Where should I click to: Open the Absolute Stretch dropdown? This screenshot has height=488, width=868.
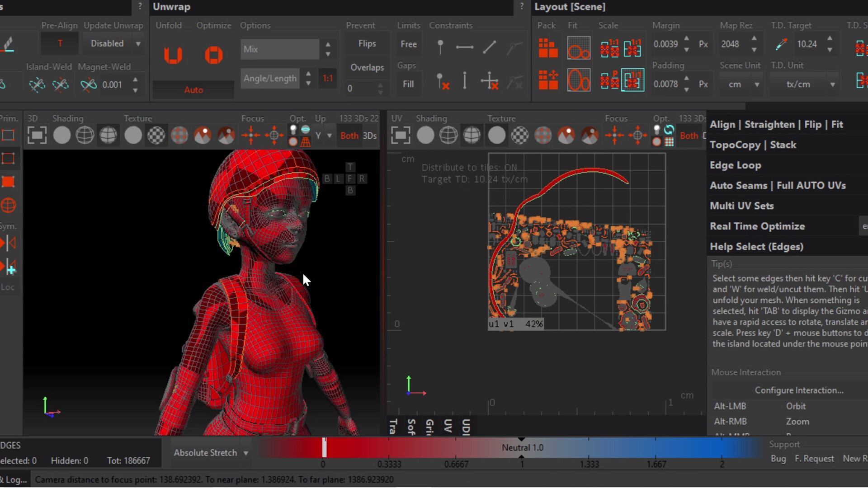211,453
